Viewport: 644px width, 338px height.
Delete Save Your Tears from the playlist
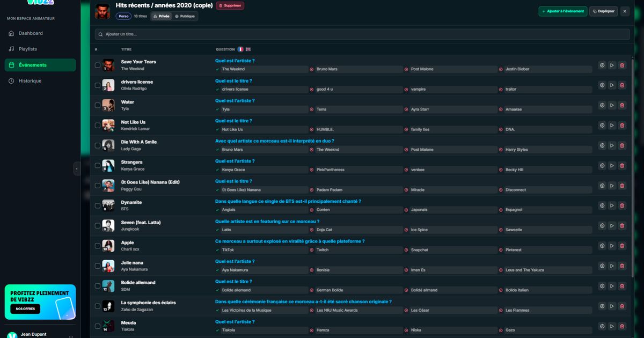tap(622, 65)
